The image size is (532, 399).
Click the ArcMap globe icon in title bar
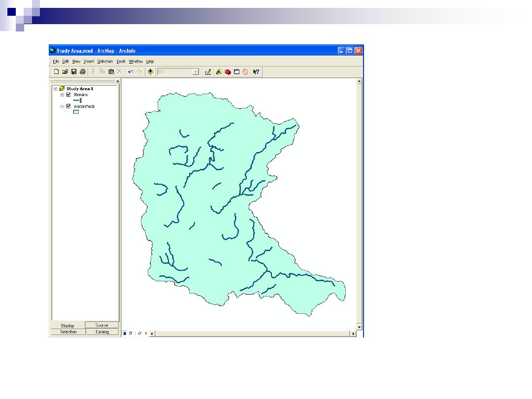pos(53,51)
